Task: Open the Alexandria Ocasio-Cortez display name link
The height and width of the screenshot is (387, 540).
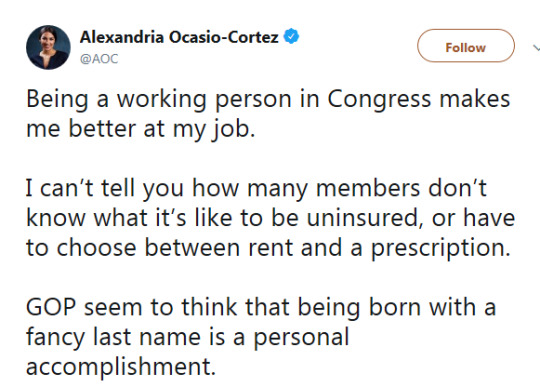Action: point(179,37)
